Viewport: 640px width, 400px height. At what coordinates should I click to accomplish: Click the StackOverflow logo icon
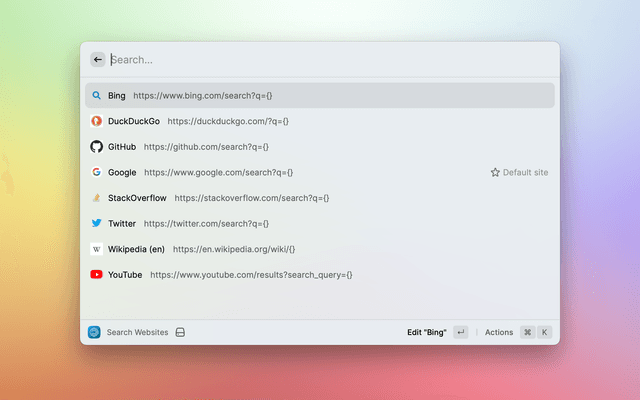point(97,198)
